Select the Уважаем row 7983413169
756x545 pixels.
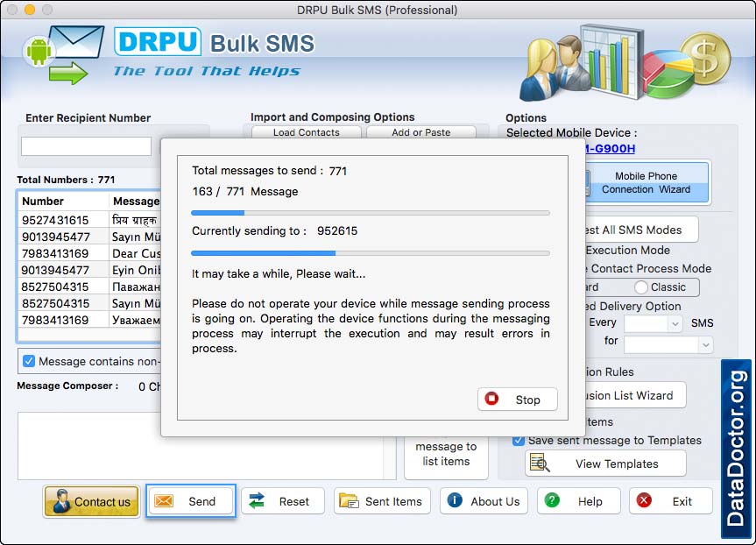point(89,320)
